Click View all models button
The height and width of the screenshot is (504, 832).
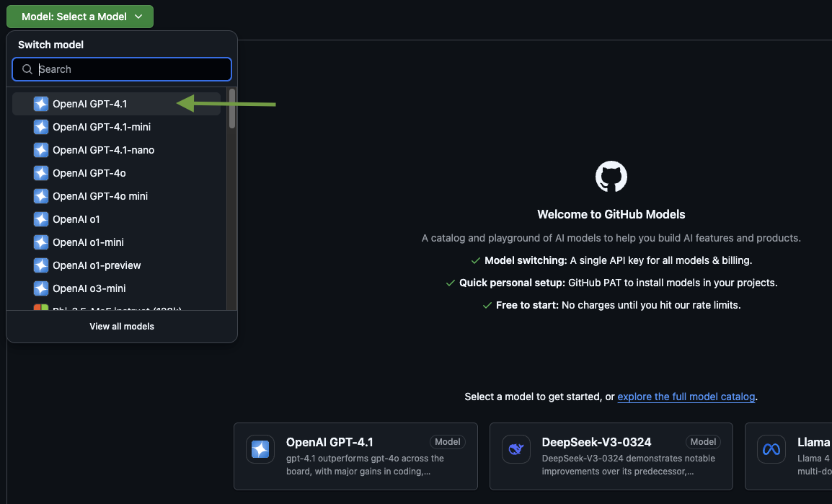pos(122,327)
